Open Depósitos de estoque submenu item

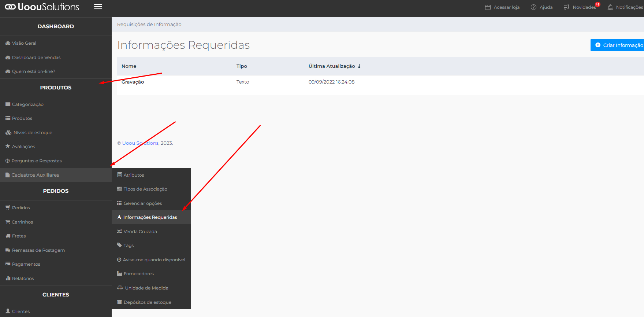pyautogui.click(x=151, y=302)
